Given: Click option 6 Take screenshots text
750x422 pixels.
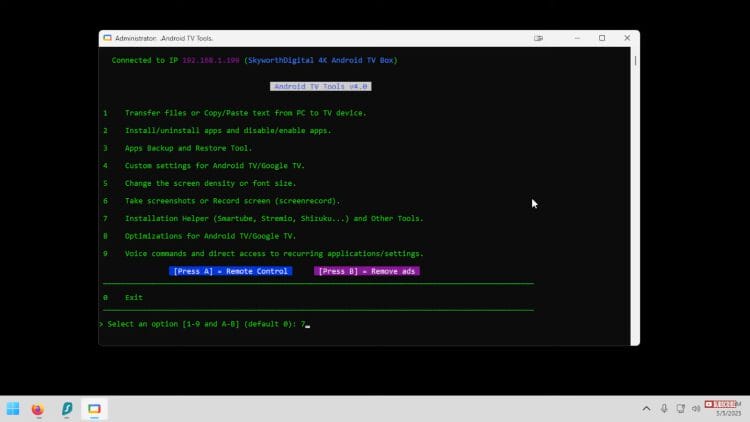Looking at the screenshot, I should click(232, 201).
